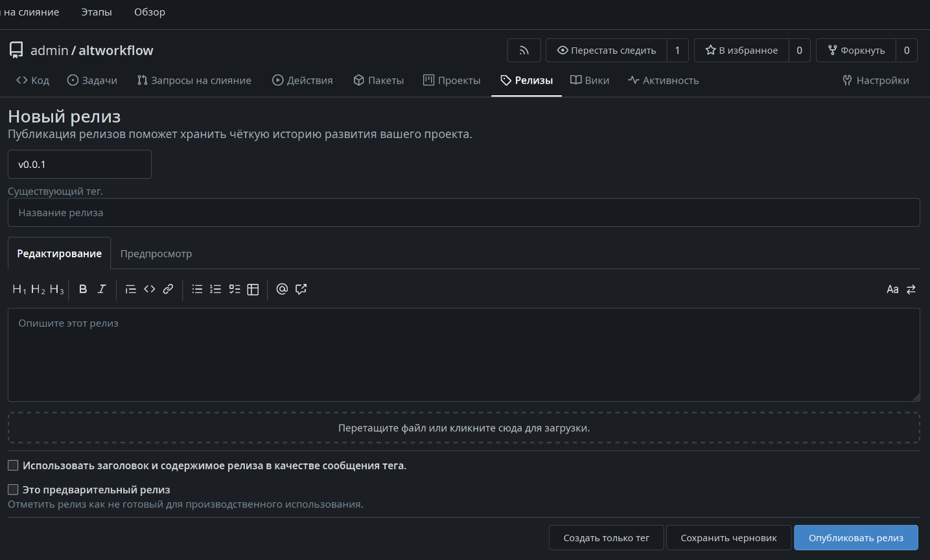Click Опубликовать релиз button
The width and height of the screenshot is (930, 560).
856,538
